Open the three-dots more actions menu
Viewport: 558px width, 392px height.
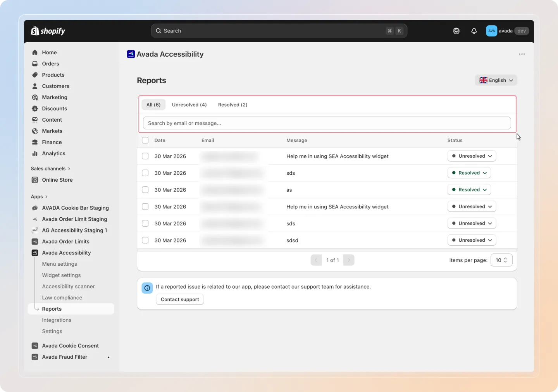point(522,54)
